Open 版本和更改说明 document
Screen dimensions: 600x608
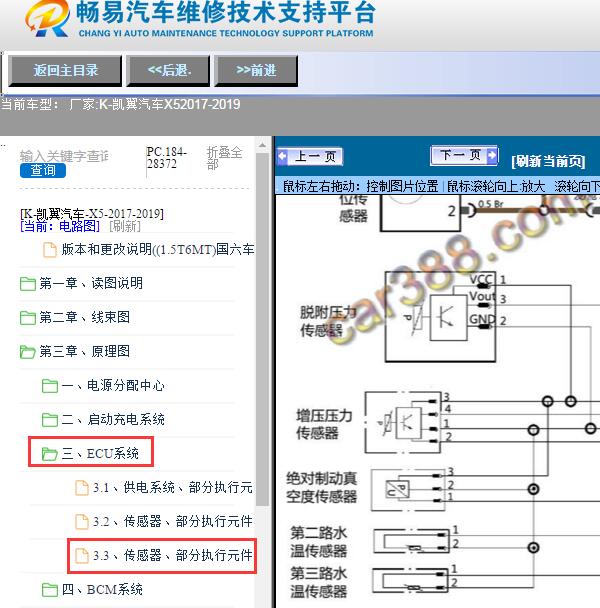[x=158, y=249]
